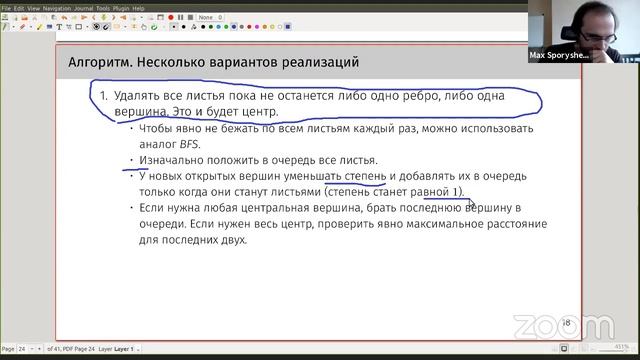Viewport: 640px width, 360px height.
Task: Select the Pen tool
Action: pos(4,27)
